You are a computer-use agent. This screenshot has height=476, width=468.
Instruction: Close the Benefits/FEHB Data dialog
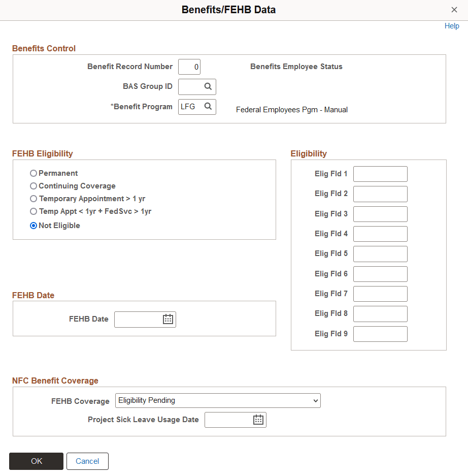tap(454, 9)
